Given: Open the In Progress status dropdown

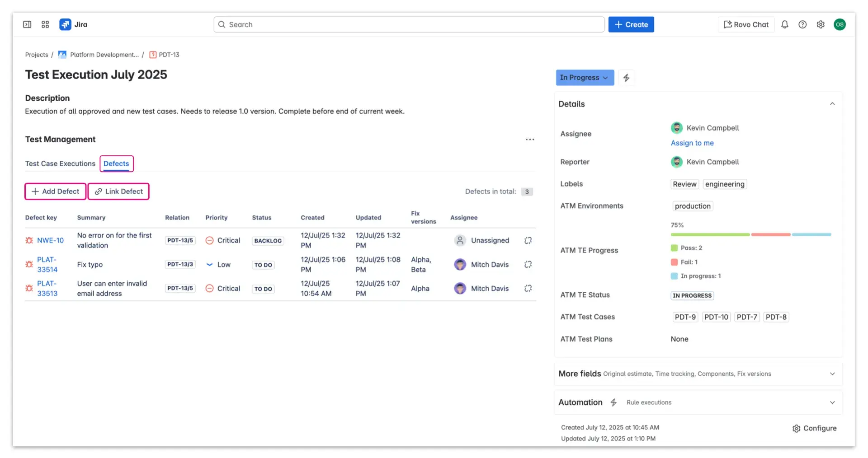Looking at the screenshot, I should click(585, 77).
